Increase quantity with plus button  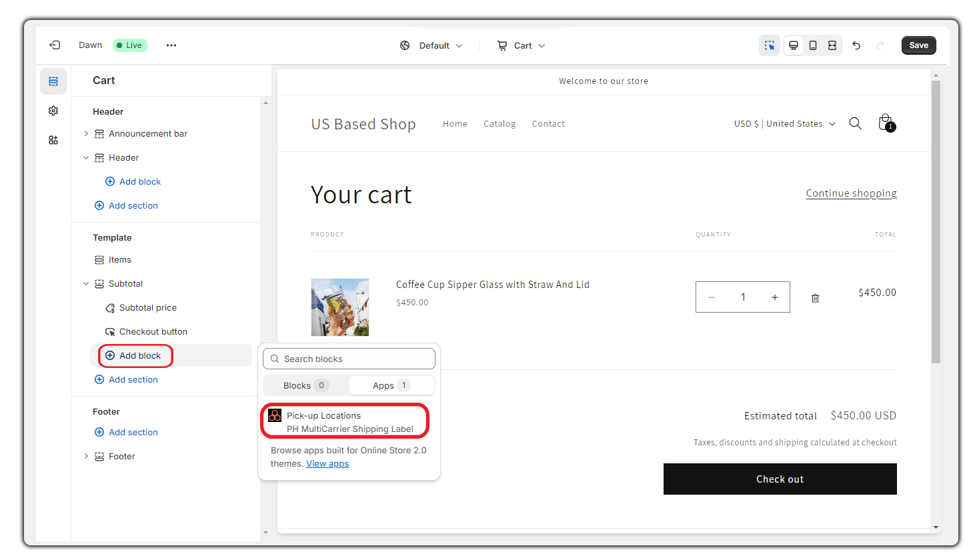tap(775, 297)
